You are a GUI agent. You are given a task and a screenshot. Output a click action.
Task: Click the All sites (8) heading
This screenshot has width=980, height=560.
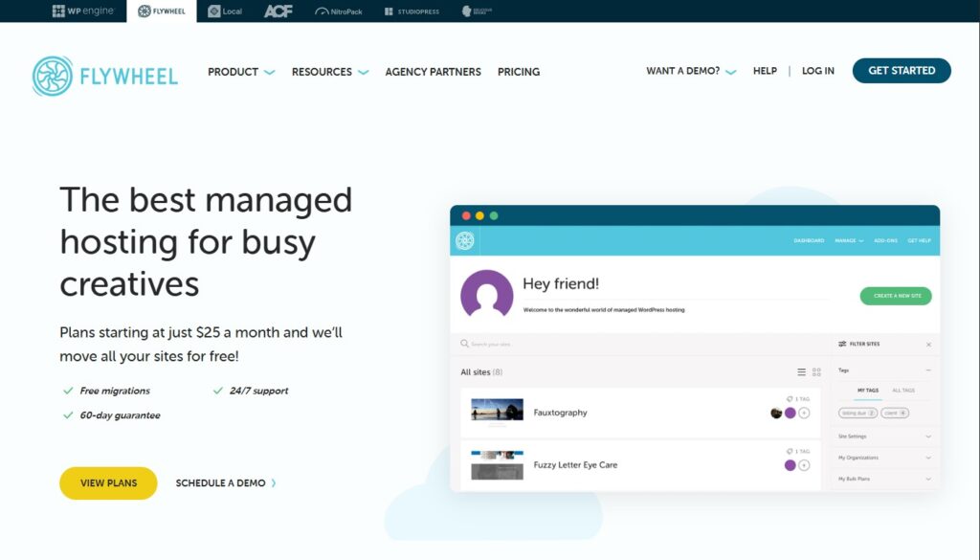[x=481, y=371]
